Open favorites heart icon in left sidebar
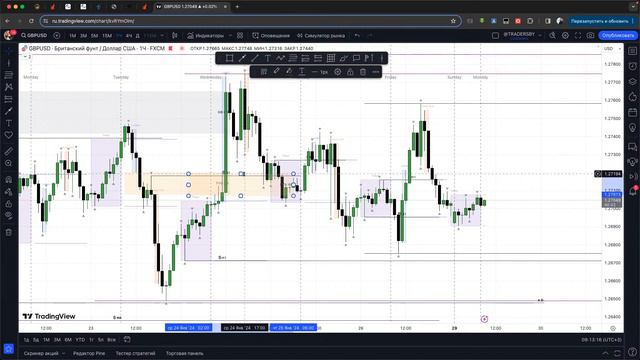This screenshot has height=360, width=640. tap(9, 135)
